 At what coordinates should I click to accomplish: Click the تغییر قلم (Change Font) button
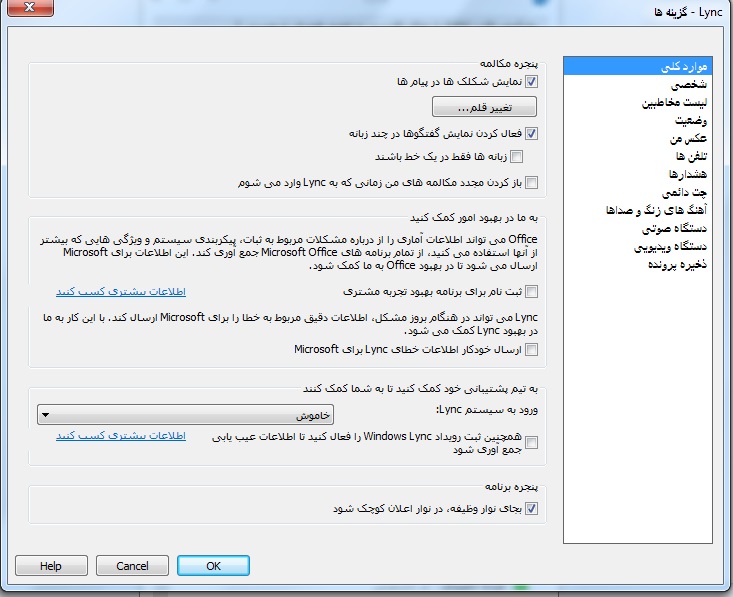click(485, 107)
